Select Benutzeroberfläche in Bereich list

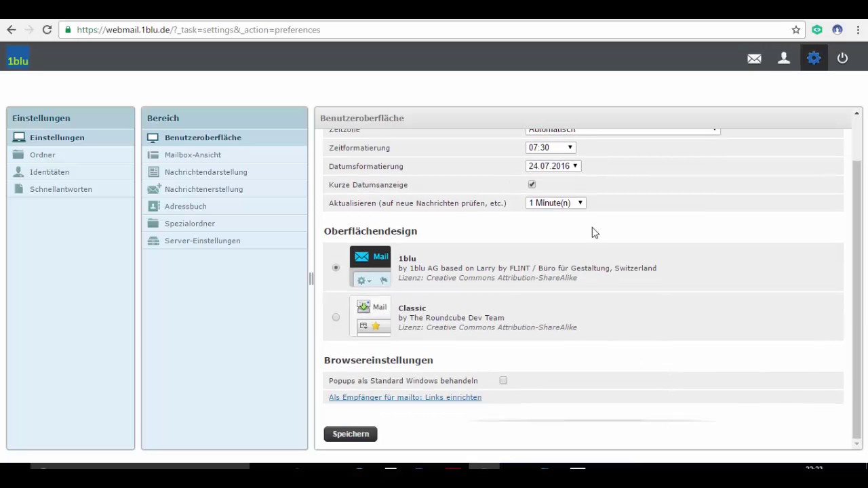coord(224,138)
